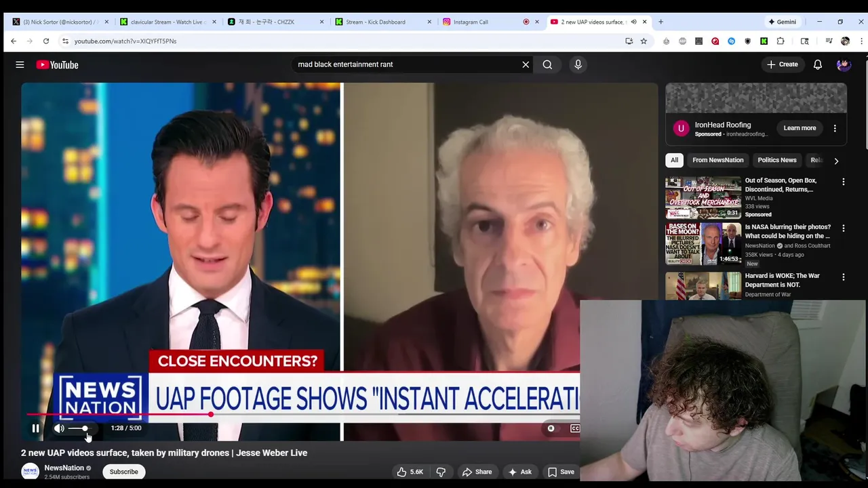Click the Ask button under video
868x488 pixels.
point(520,472)
